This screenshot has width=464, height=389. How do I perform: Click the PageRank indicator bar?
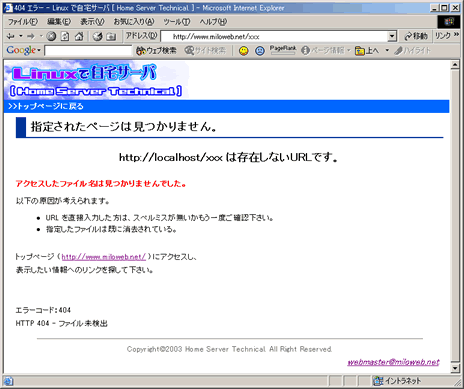(x=283, y=50)
